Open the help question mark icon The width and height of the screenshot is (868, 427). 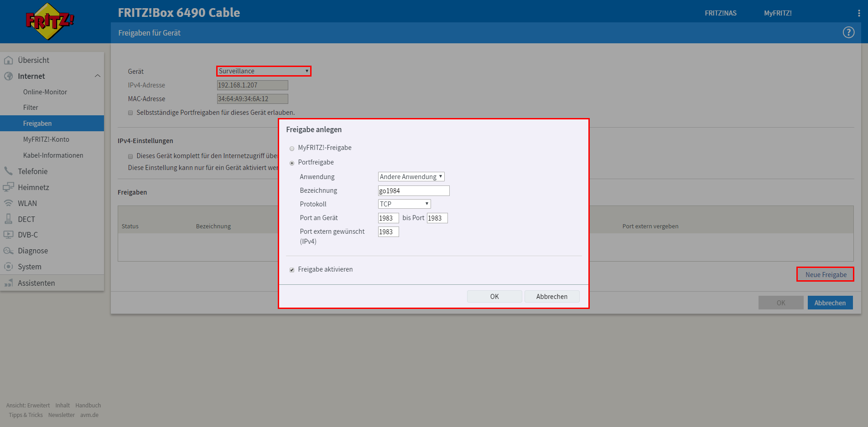tap(848, 32)
